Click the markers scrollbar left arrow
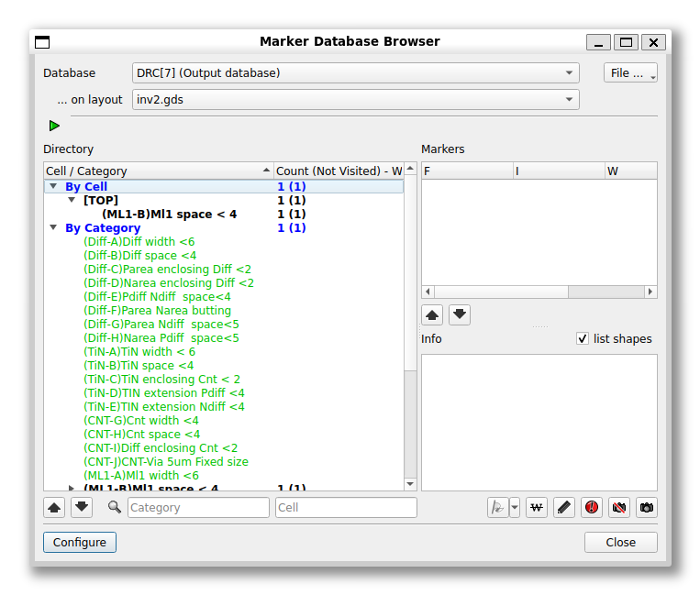The height and width of the screenshot is (595, 700). [x=428, y=292]
